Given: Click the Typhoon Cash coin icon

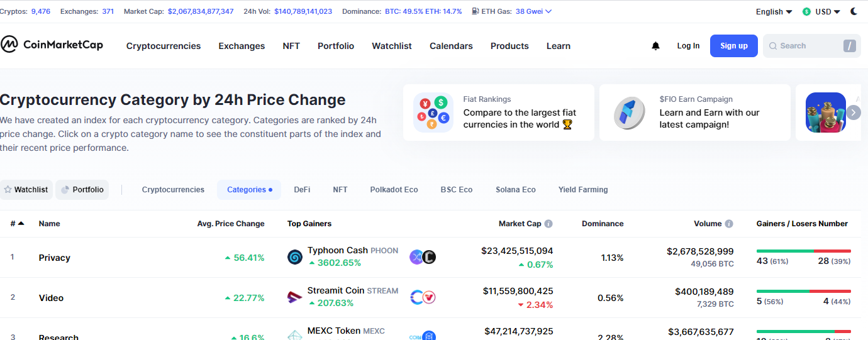Looking at the screenshot, I should pyautogui.click(x=295, y=257).
